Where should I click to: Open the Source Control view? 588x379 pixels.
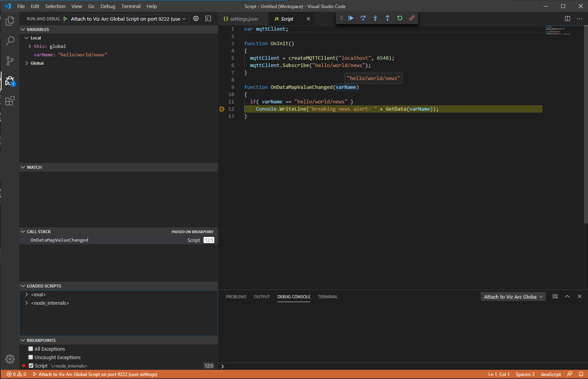10,61
